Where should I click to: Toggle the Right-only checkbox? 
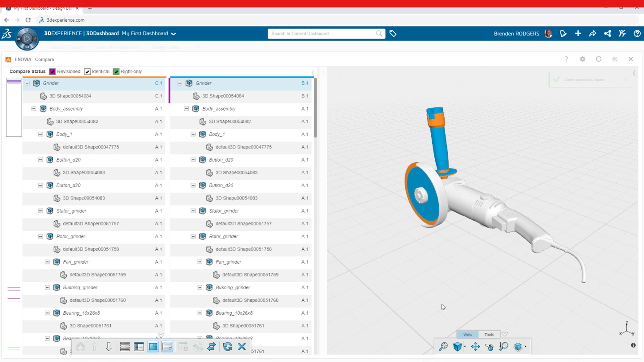(116, 71)
